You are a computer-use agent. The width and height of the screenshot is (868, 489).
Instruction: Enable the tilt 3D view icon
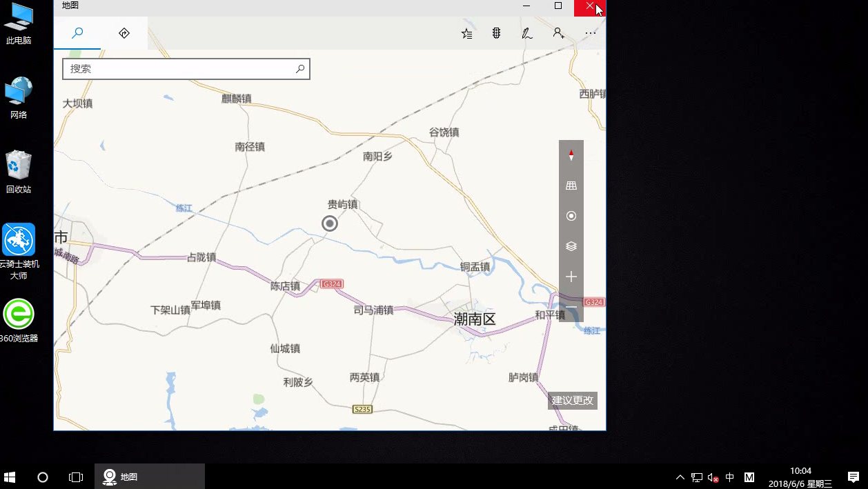tap(571, 185)
